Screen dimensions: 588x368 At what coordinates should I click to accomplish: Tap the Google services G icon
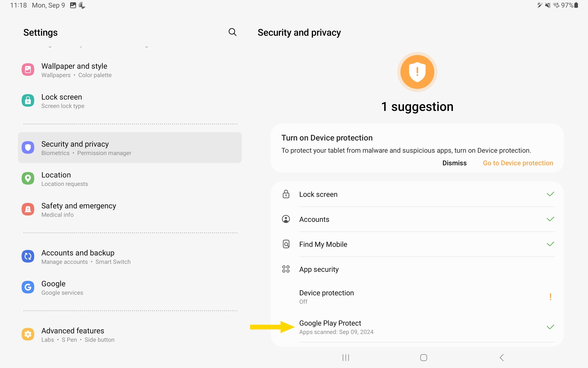click(x=28, y=287)
